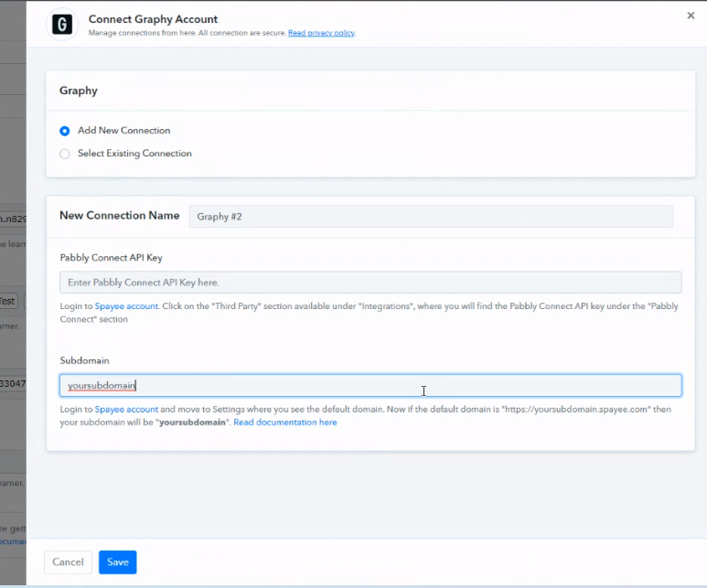Image resolution: width=707 pixels, height=588 pixels.
Task: Open Spayee account link under API Key
Action: pyautogui.click(x=126, y=306)
